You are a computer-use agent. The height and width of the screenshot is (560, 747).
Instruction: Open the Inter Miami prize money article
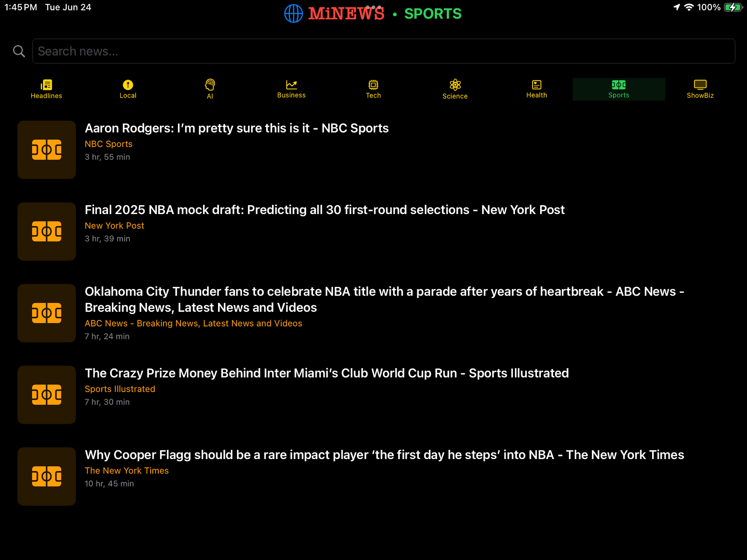click(326, 373)
